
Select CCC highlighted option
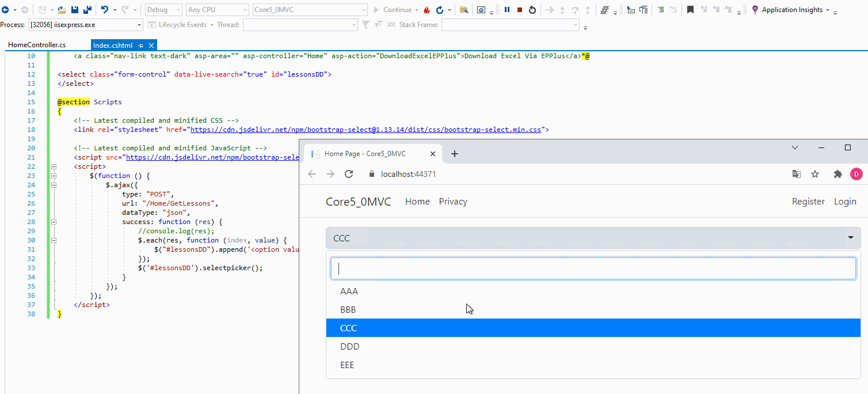(x=593, y=328)
